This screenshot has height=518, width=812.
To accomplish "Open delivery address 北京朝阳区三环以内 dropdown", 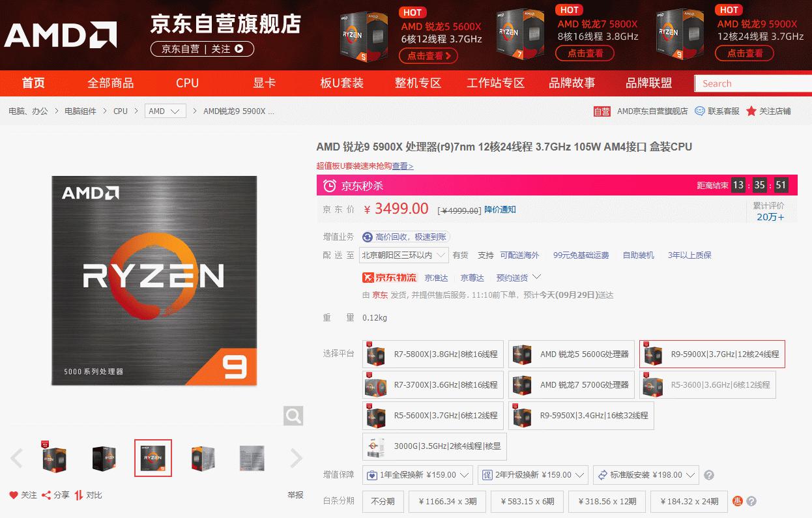I will coord(404,255).
